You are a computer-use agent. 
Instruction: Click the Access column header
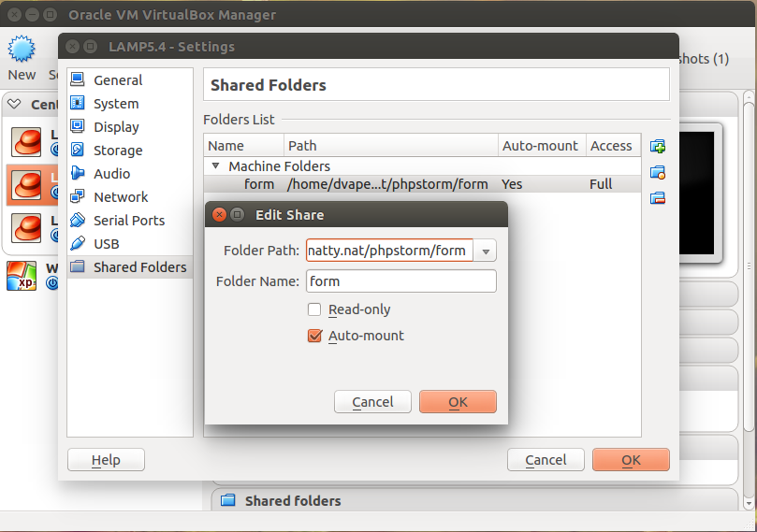coord(614,146)
